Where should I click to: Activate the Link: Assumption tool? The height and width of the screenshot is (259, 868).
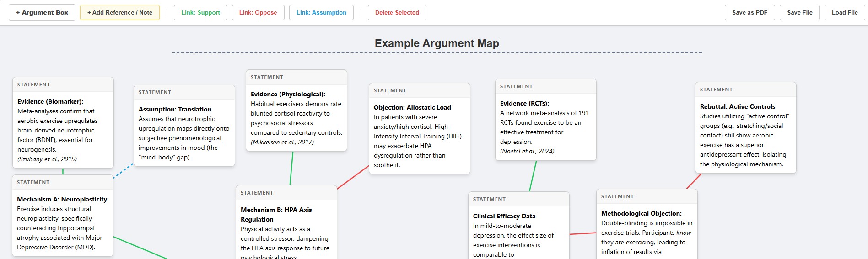pyautogui.click(x=321, y=12)
